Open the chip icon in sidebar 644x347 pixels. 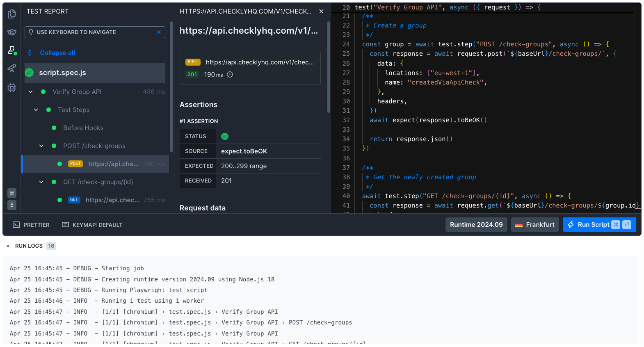[12, 88]
